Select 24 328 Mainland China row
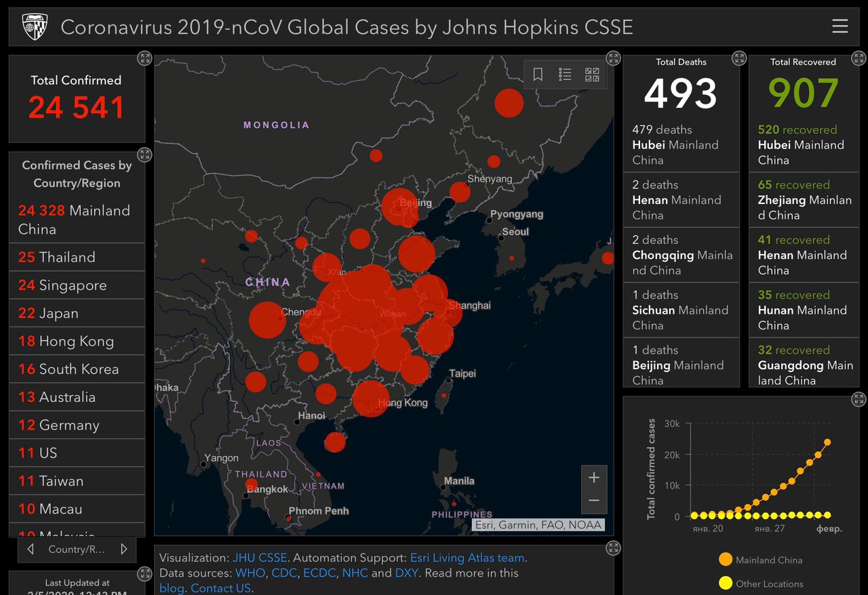Viewport: 868px width, 595px height. (77, 220)
